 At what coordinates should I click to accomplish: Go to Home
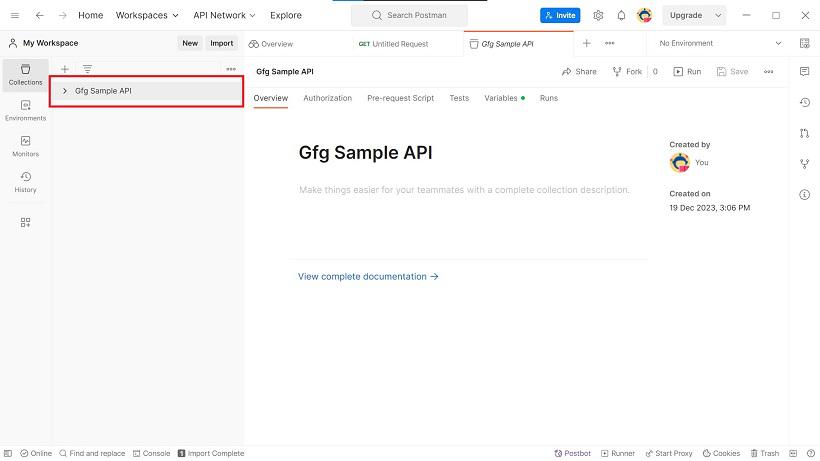click(90, 15)
